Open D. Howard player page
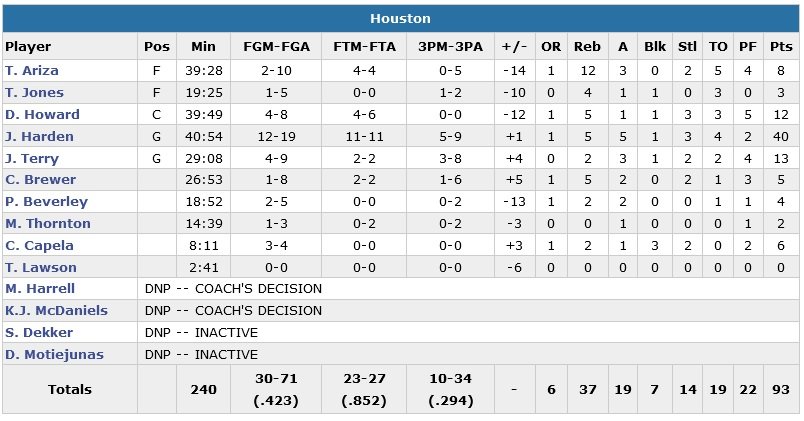Viewport: 804px width, 421px height. coord(42,115)
